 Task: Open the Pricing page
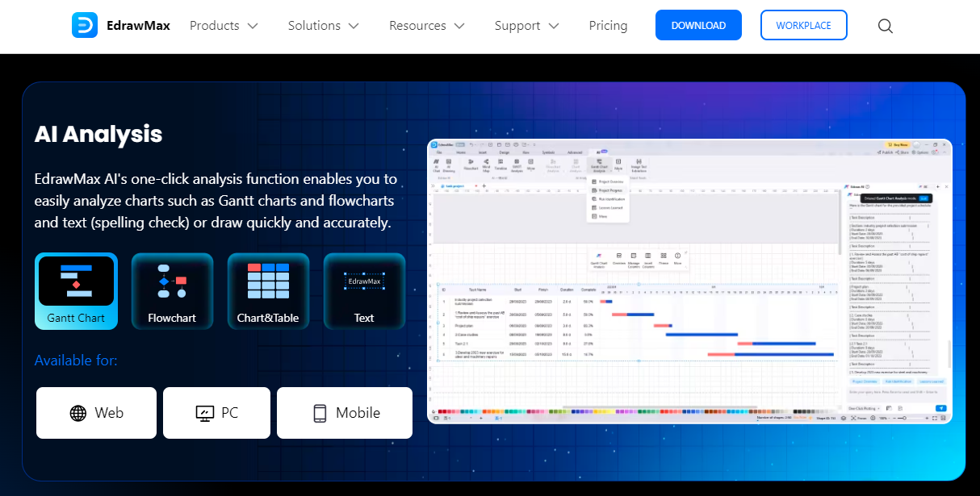click(608, 26)
